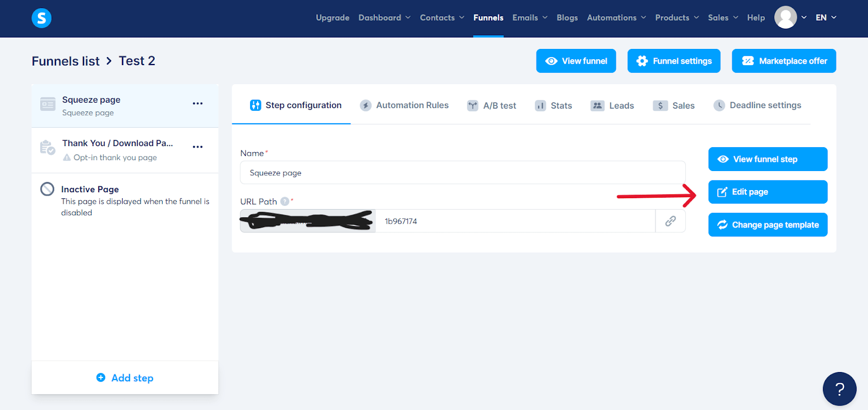Click the plus icon beside Add step
Viewport: 868px width, 410px height.
[x=101, y=377]
